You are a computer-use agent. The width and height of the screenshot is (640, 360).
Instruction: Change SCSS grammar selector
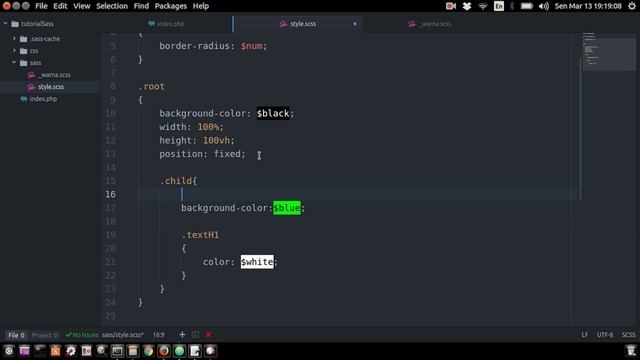coord(628,335)
